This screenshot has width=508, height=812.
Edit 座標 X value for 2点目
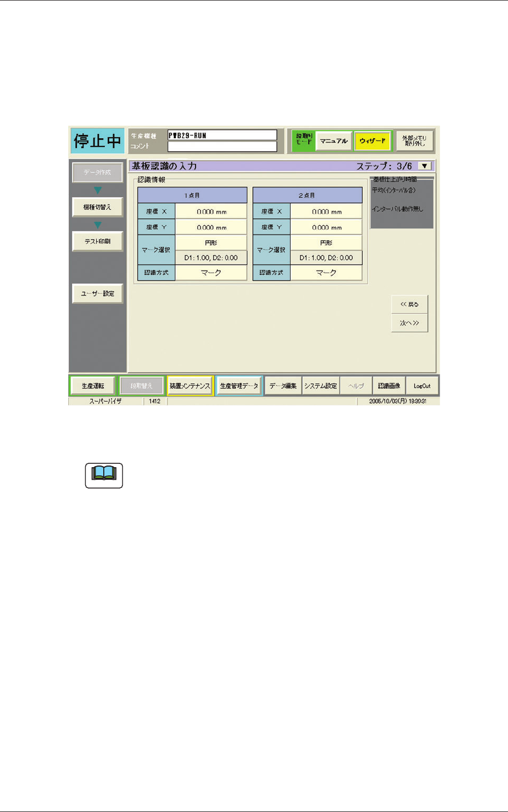[327, 211]
